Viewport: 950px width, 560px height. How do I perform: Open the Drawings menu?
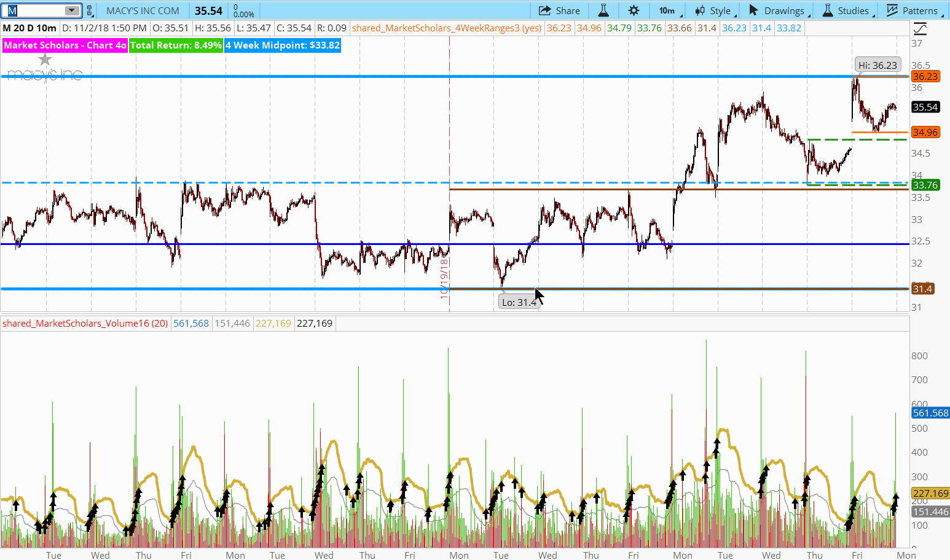779,10
